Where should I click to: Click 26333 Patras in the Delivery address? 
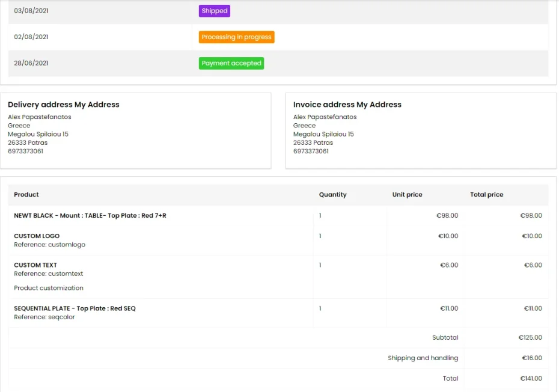[28, 142]
